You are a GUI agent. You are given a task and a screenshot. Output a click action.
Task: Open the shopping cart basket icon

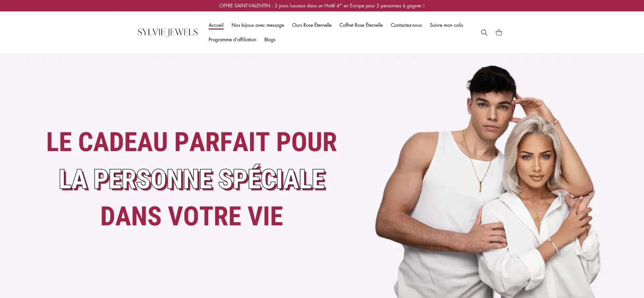pyautogui.click(x=499, y=33)
